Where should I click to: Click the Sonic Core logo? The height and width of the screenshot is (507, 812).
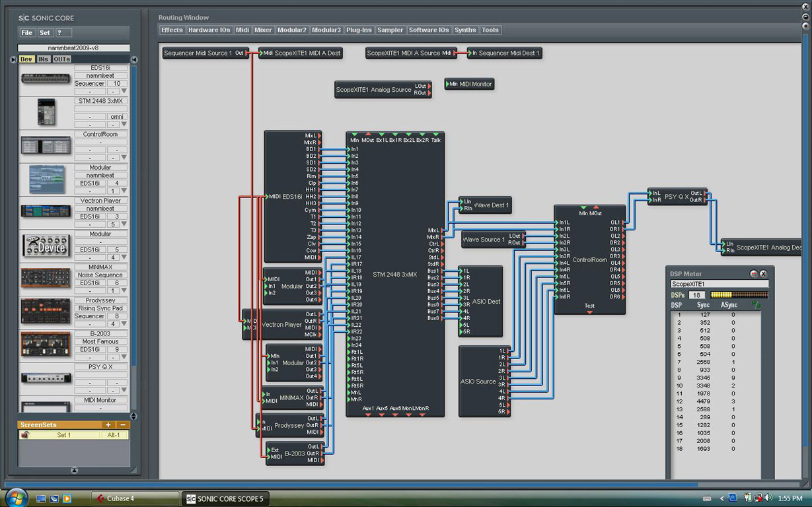point(46,18)
